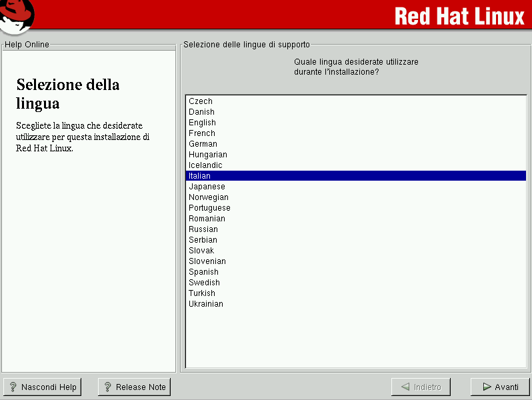Screen dimensions: 532x400
Task: Pick French from the list
Action: 201,133
